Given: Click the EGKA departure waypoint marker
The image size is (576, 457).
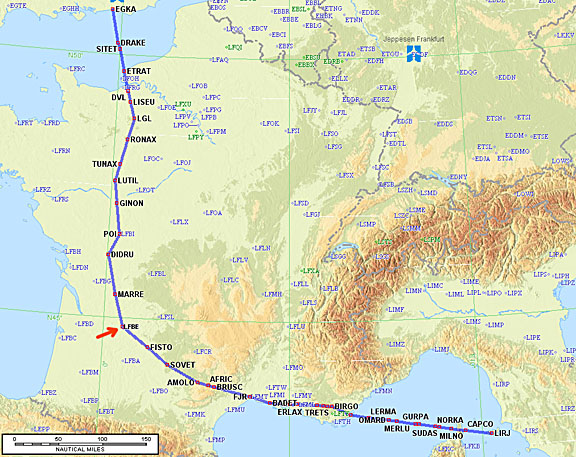Looking at the screenshot, I should click(113, 9).
